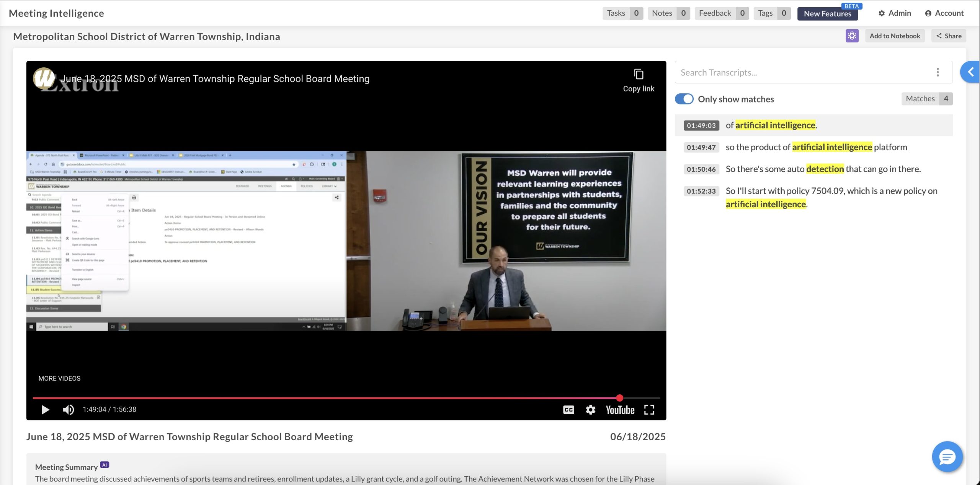The height and width of the screenshot is (485, 980).
Task: Mute the video with the speaker icon
Action: coord(68,409)
